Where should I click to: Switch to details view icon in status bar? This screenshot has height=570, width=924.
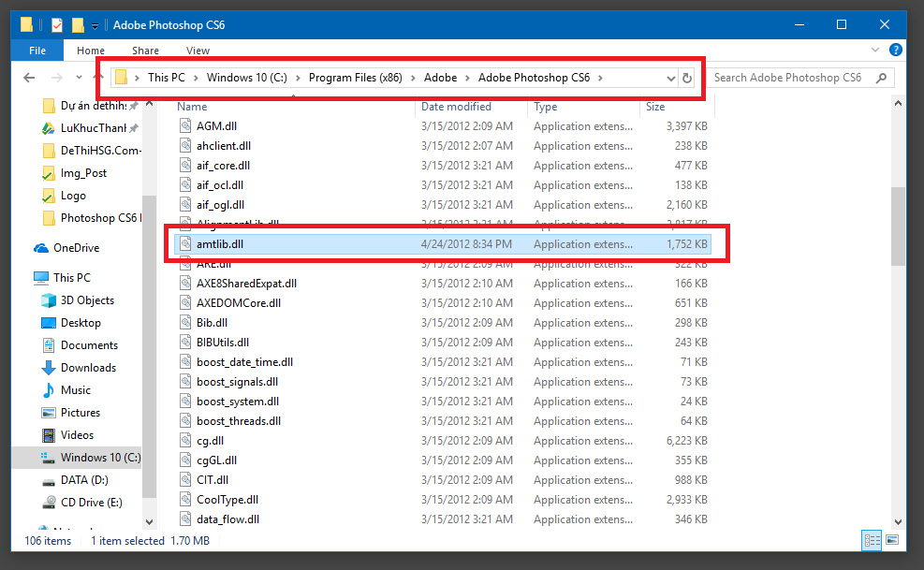pos(872,540)
